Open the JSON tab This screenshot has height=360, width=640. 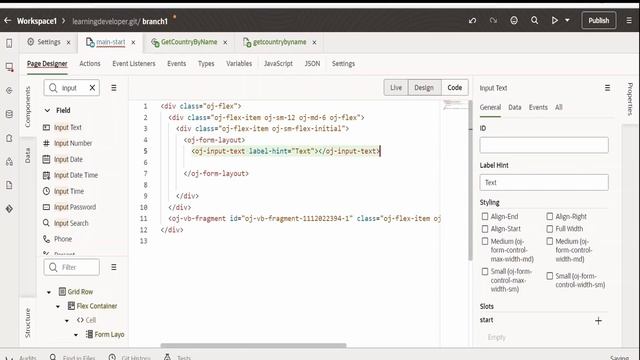[x=312, y=64]
